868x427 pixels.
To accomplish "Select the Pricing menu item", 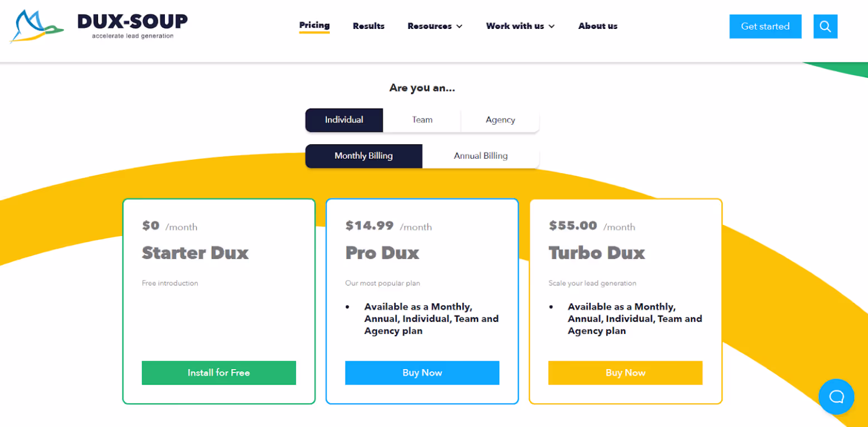I will (x=314, y=26).
